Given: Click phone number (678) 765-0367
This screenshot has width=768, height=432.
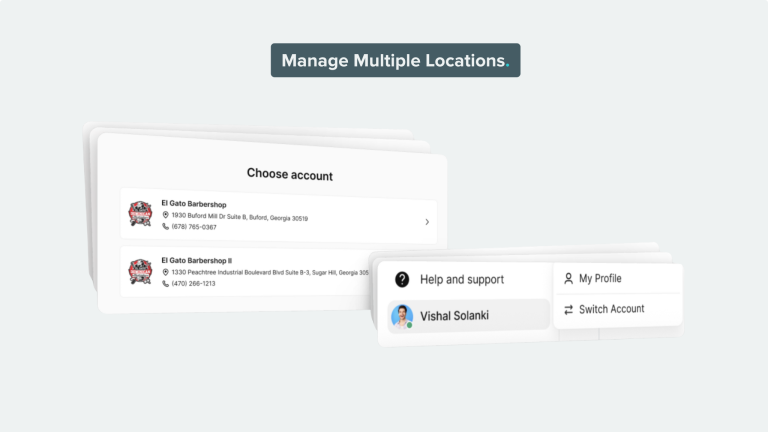Looking at the screenshot, I should pos(194,227).
